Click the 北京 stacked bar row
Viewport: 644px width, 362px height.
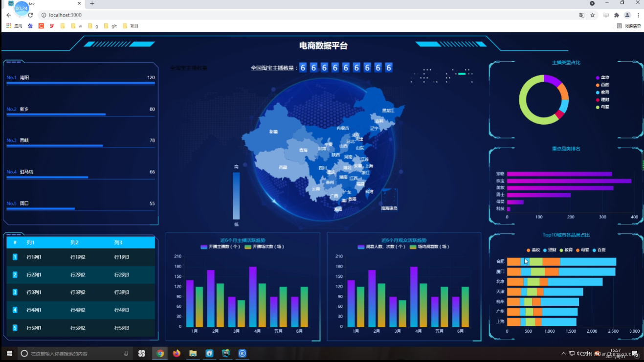click(x=555, y=282)
